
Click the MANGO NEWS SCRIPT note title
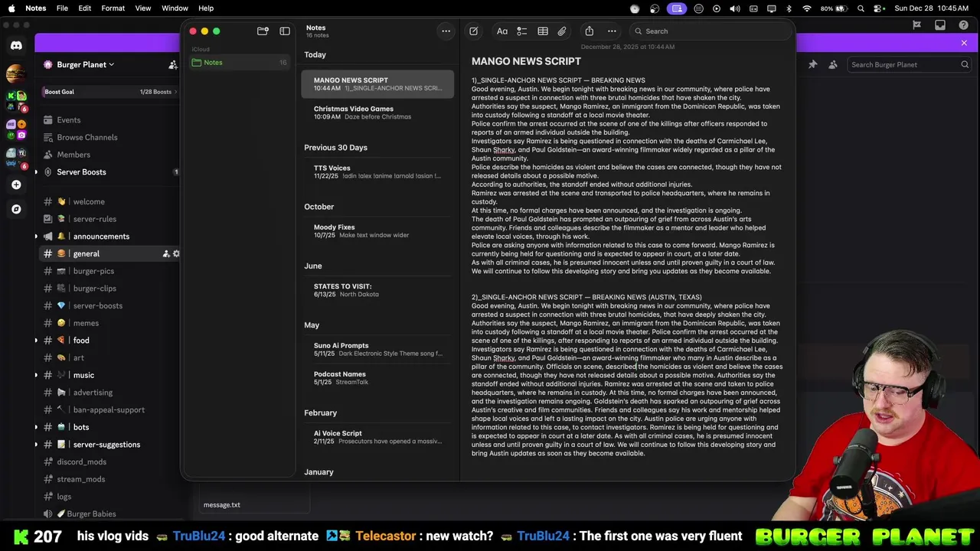click(x=526, y=61)
